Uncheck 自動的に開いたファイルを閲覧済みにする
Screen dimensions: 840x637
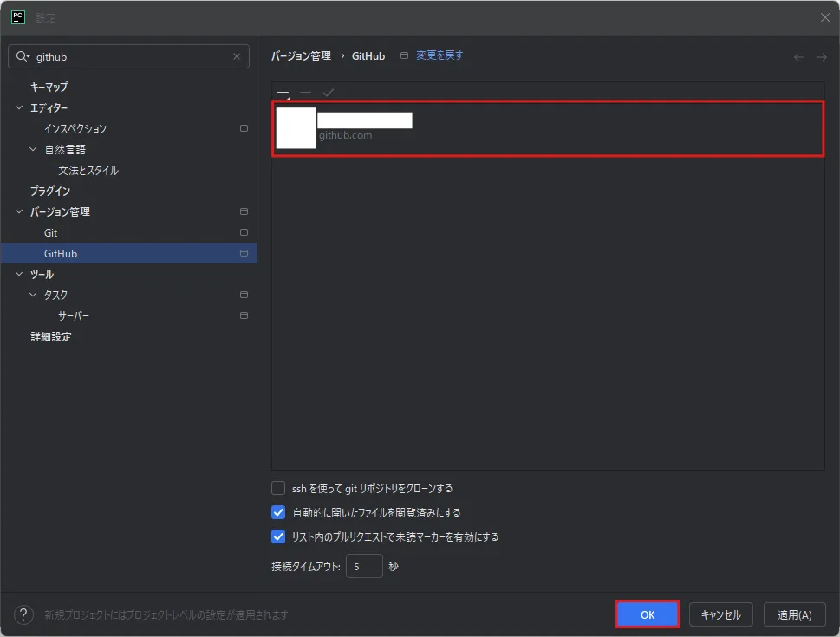278,512
